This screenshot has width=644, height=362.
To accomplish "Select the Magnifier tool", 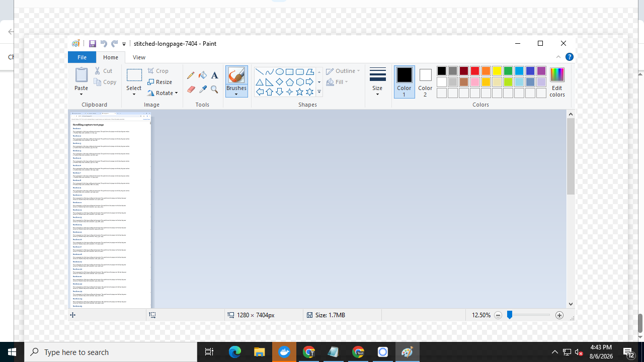I will (x=214, y=89).
